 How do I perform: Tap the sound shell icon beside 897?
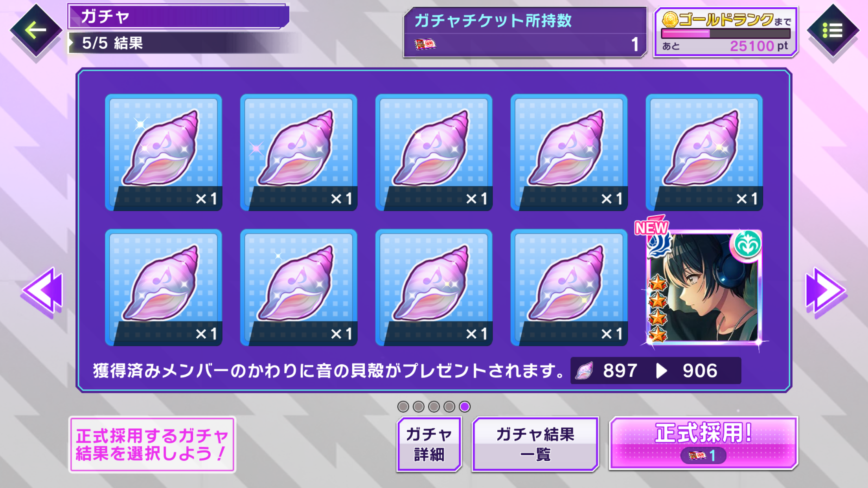coord(584,371)
